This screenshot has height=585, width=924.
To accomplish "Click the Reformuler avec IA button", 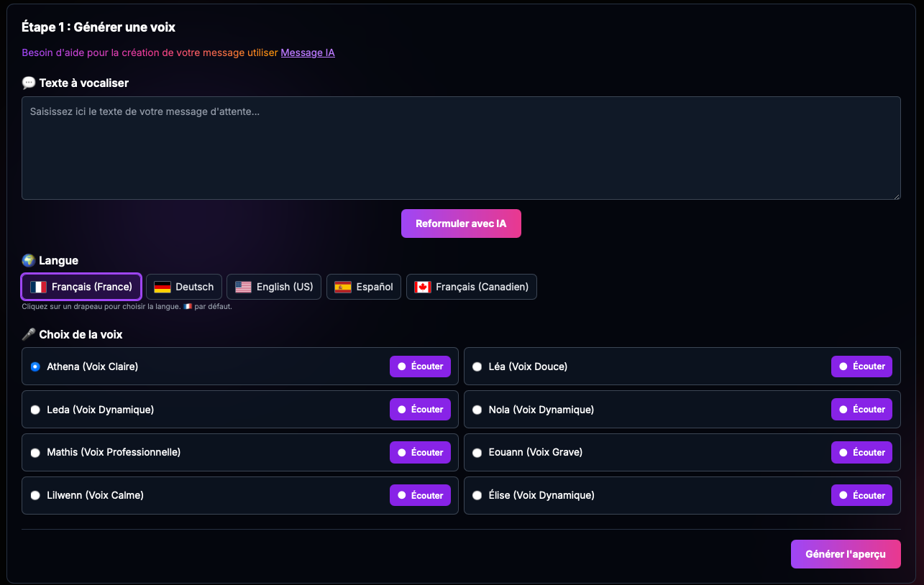I will pos(461,224).
